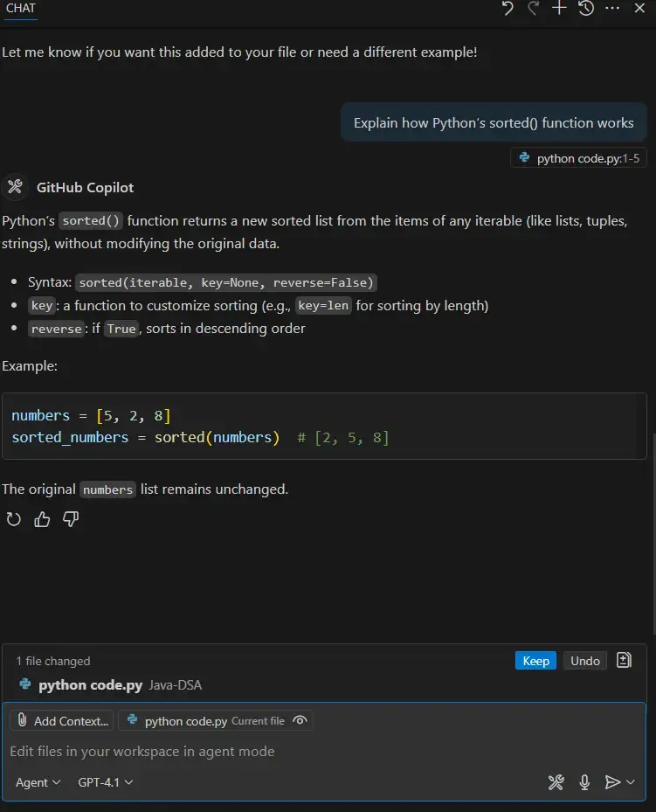Click the inline code 'key=len'
The image size is (656, 812).
coord(323,306)
